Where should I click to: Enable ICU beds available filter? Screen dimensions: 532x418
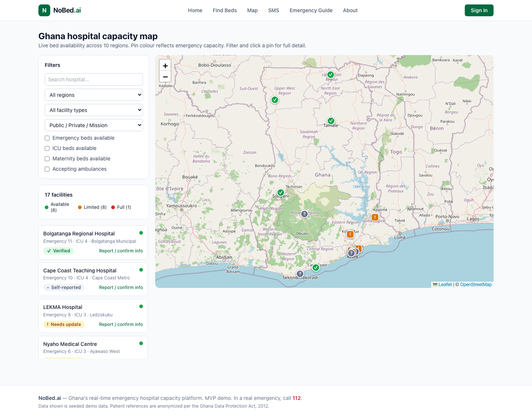click(x=47, y=148)
